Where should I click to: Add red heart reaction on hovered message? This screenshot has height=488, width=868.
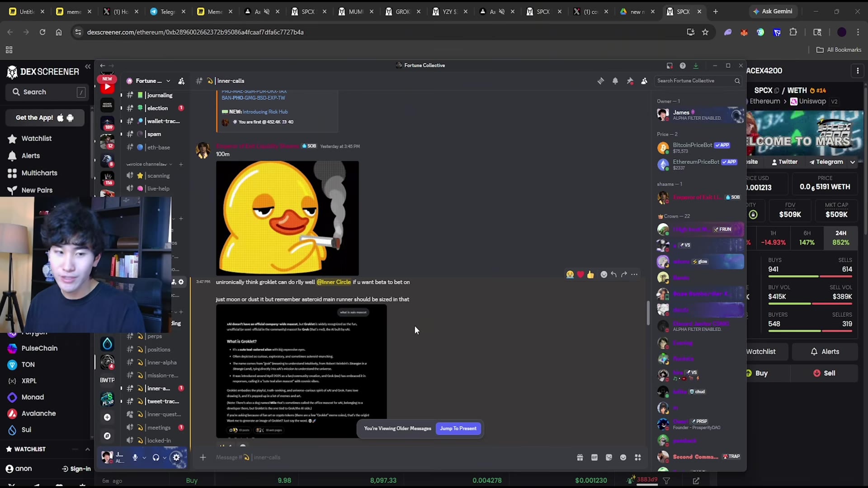pyautogui.click(x=580, y=274)
